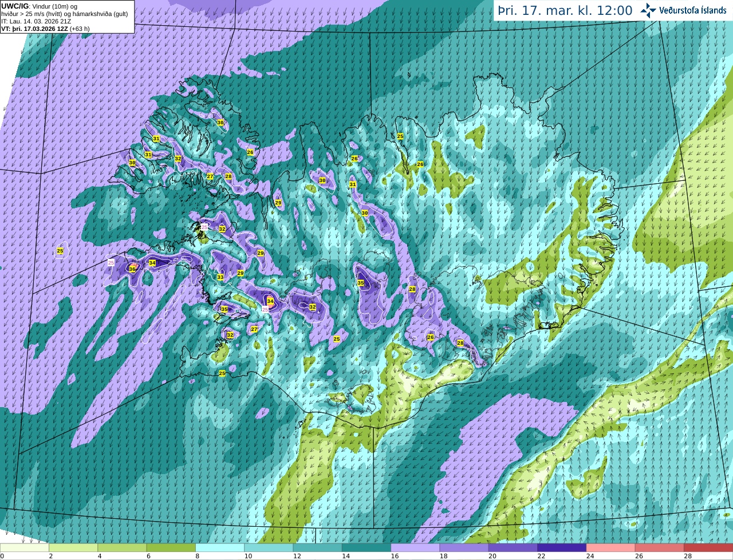
Task: Click the VT: þri. 17.03.2026 12Z line
Action: (x=45, y=29)
